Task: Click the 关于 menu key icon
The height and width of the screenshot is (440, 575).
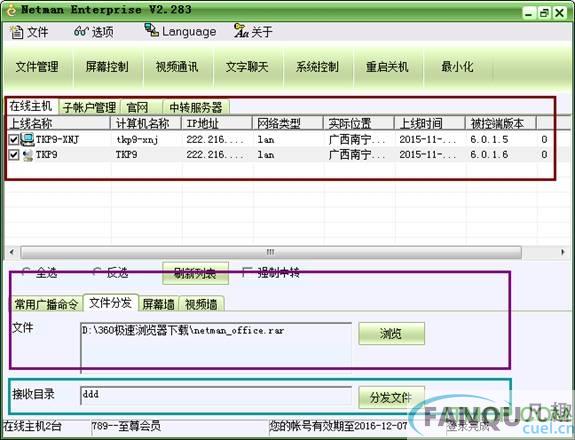Action: point(241,30)
